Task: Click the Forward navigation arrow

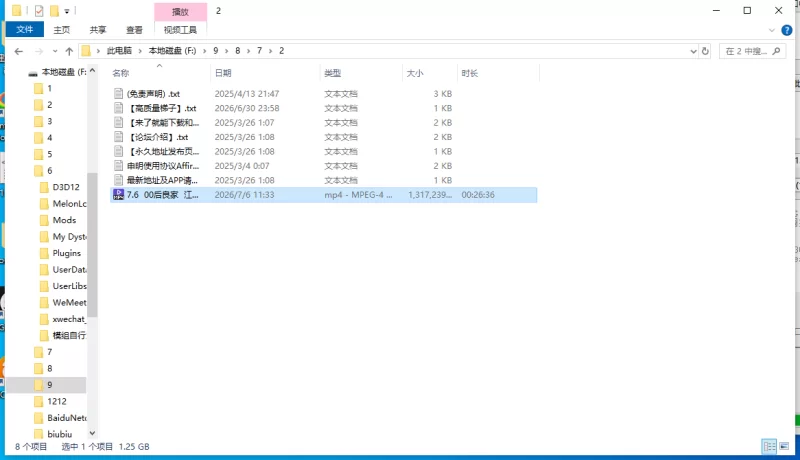Action: [x=39, y=51]
